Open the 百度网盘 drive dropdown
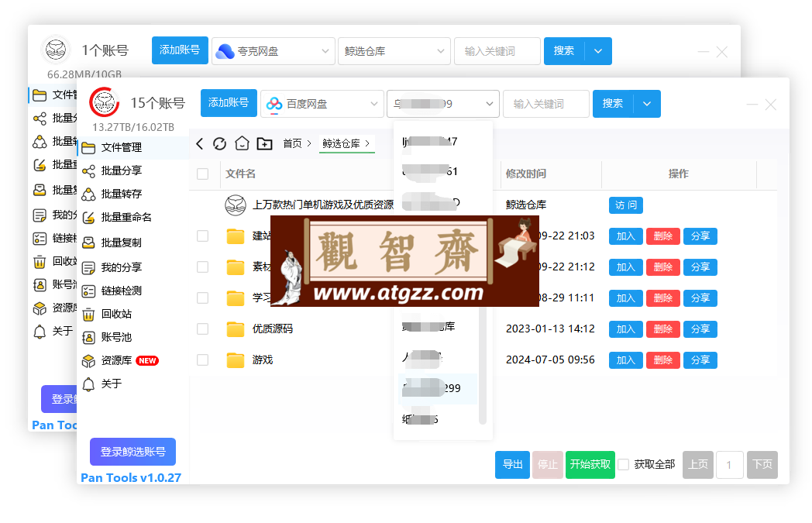The image size is (812, 523). (322, 104)
